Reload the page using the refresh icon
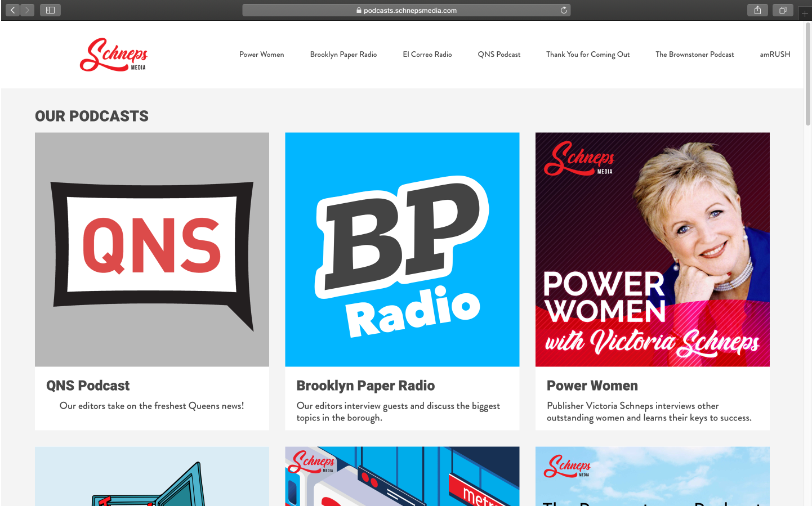 click(x=564, y=10)
